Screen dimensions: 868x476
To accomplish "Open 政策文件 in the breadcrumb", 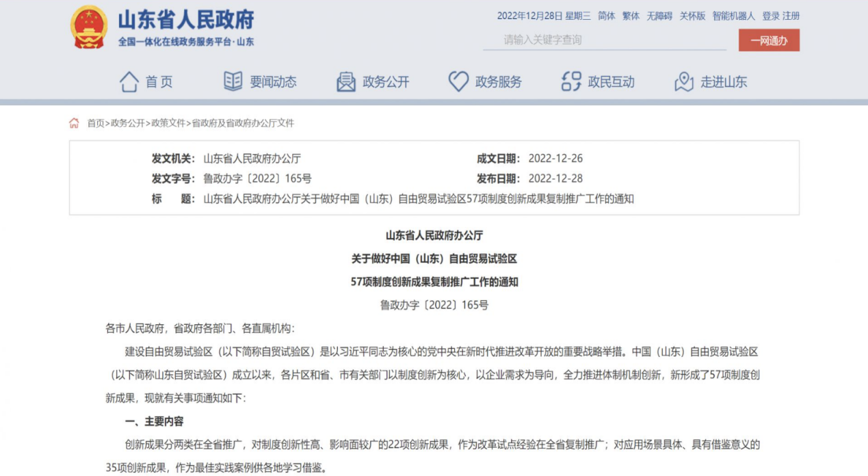I will (168, 123).
